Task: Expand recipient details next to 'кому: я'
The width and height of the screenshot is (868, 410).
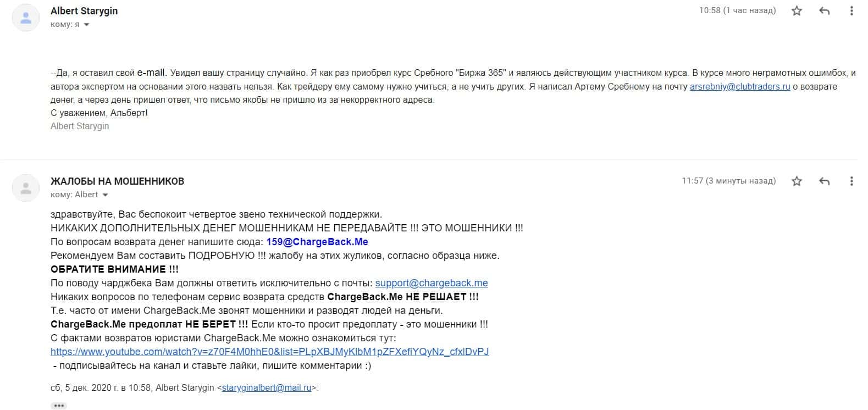Action: 86,25
